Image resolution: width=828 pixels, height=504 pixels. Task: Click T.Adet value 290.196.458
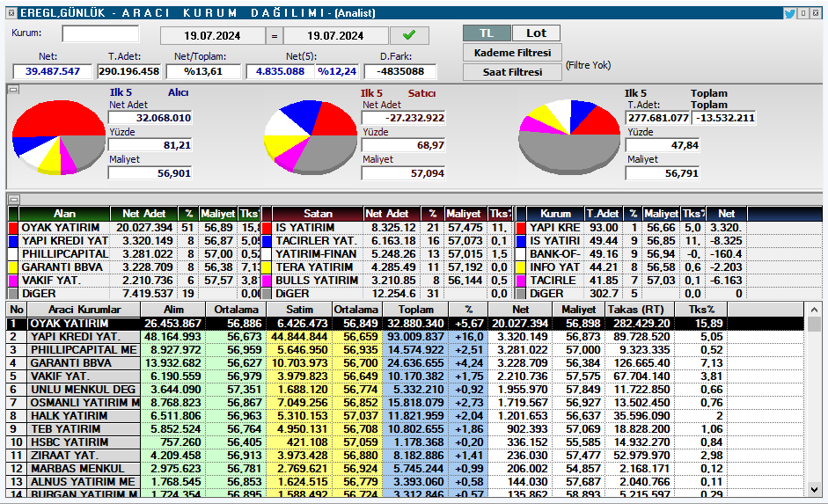click(128, 71)
